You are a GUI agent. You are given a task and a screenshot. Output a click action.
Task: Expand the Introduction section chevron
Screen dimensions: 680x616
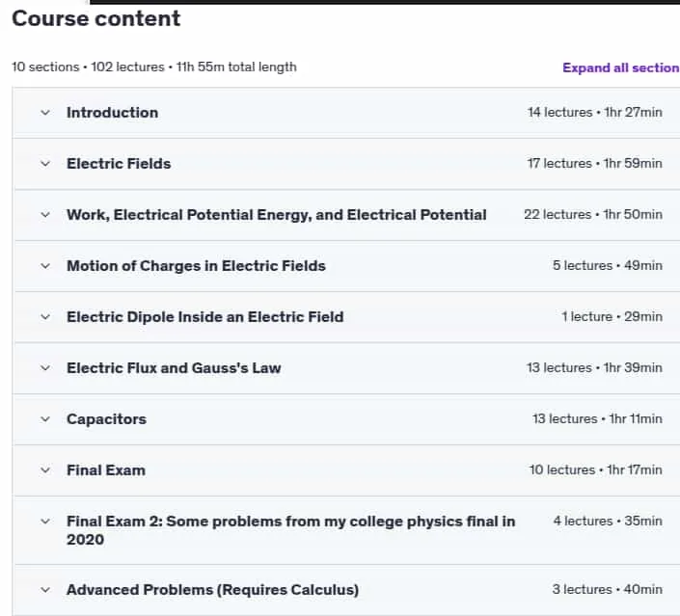45,113
